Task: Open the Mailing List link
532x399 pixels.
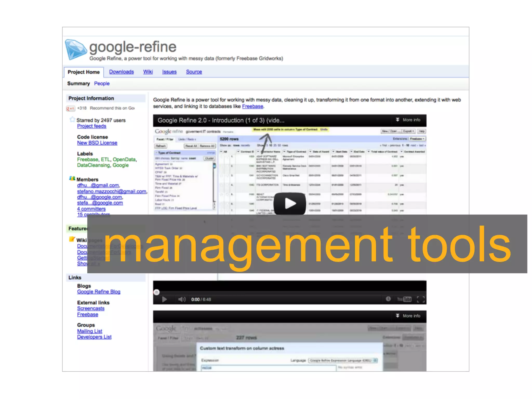Action: pos(89,331)
